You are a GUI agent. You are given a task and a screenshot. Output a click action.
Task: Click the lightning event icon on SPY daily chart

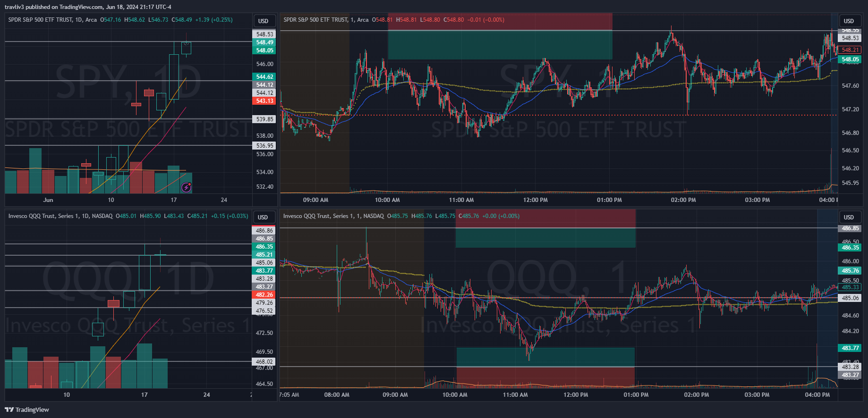(187, 187)
